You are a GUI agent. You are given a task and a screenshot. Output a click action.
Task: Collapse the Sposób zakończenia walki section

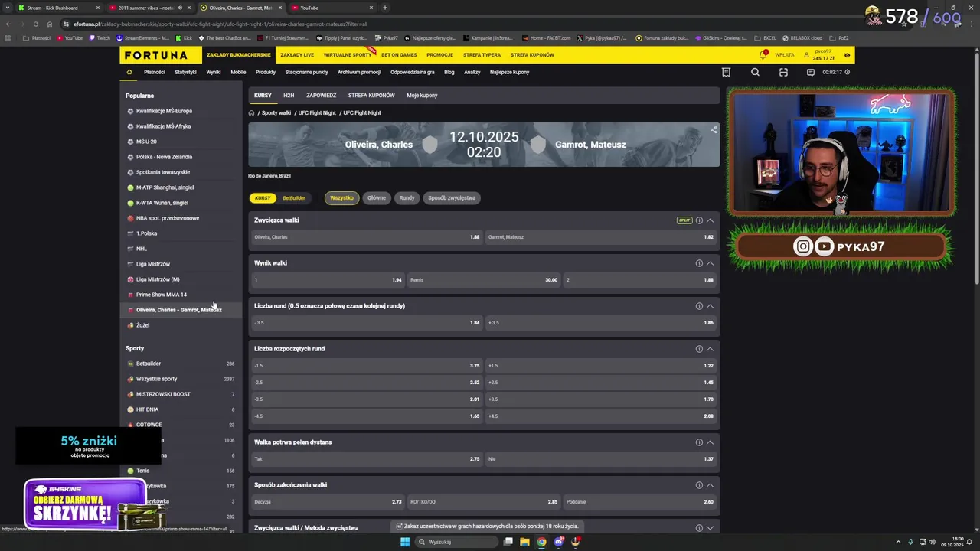710,485
